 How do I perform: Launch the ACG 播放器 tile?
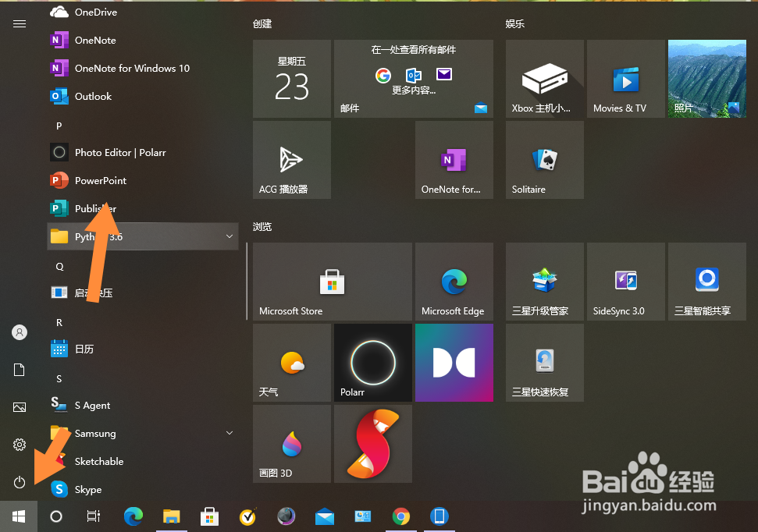(292, 160)
